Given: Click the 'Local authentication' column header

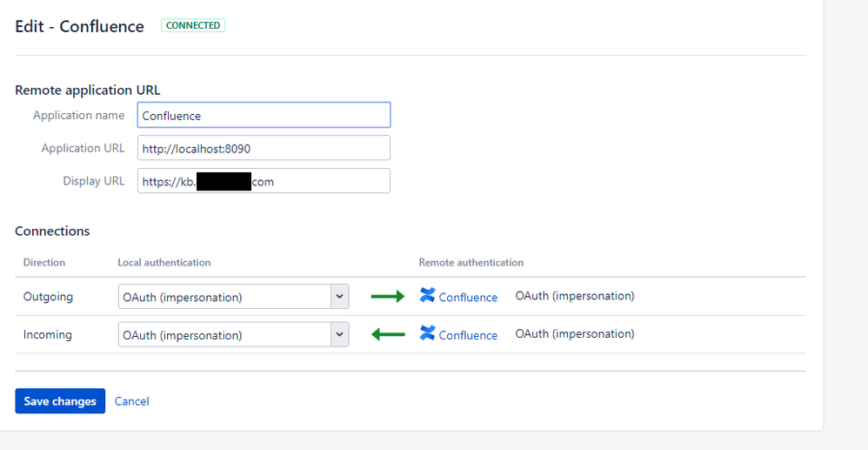Looking at the screenshot, I should [164, 262].
